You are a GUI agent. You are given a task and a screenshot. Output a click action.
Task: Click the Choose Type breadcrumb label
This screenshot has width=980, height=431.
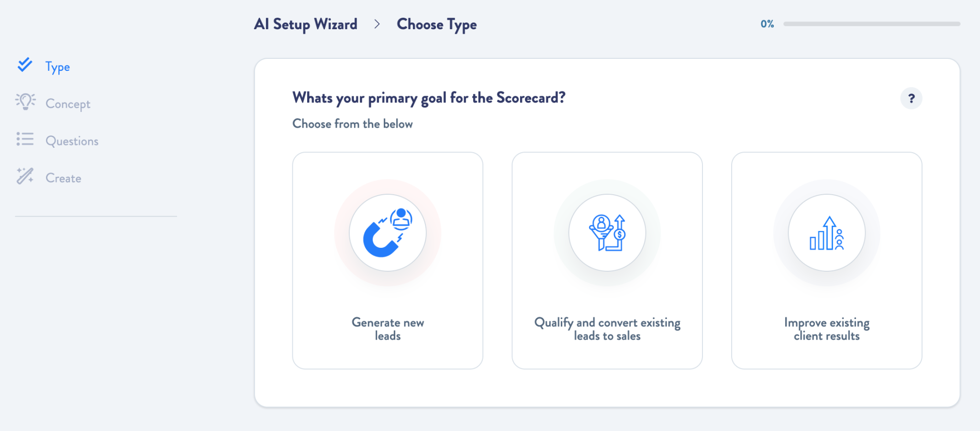436,24
